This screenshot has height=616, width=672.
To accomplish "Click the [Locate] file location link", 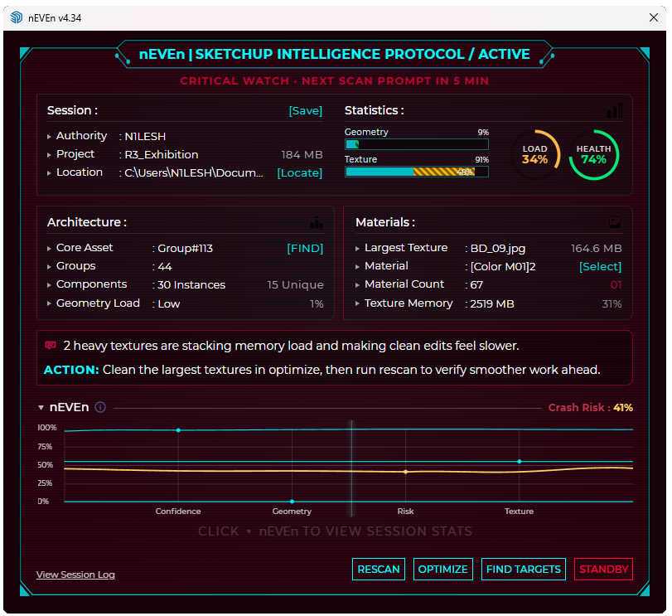I will (x=300, y=173).
